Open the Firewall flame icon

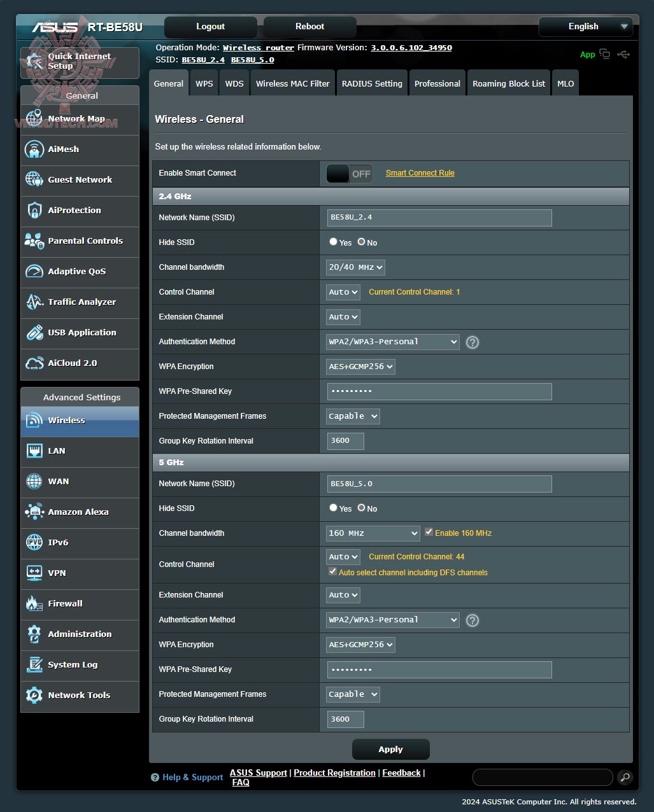click(x=34, y=604)
